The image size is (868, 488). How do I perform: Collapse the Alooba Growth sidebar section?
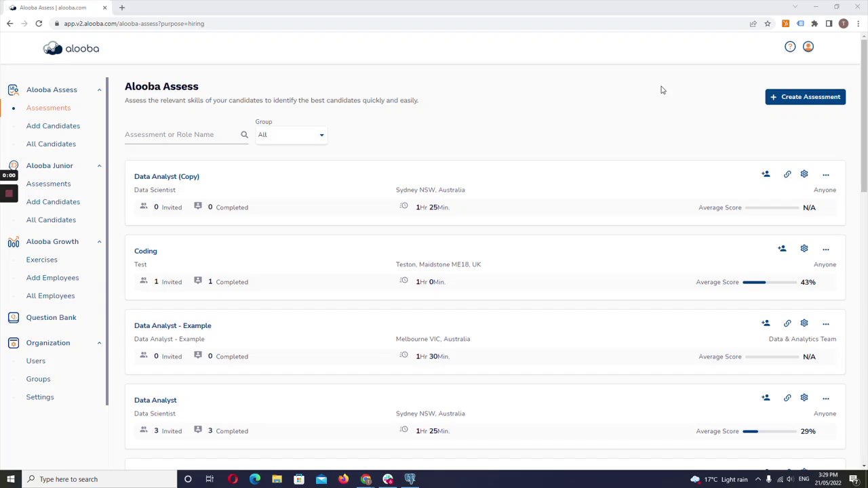(x=99, y=241)
